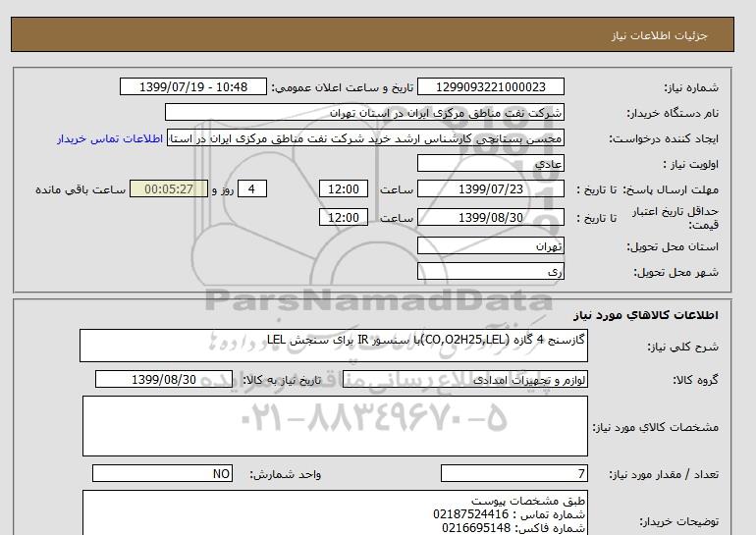Click label تعداد / مقدار مورد نیاز
The width and height of the screenshot is (756, 535).
click(x=664, y=475)
